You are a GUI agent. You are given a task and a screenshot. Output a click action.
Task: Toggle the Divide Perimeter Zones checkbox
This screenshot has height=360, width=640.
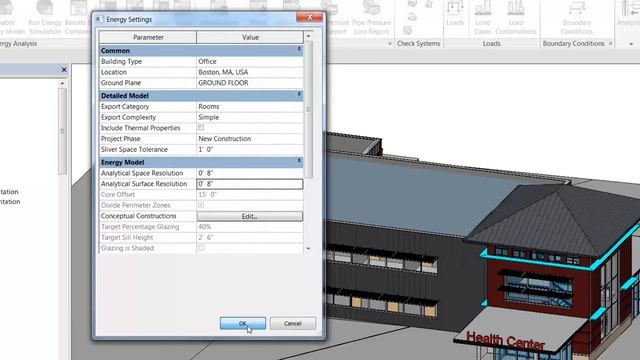(201, 205)
